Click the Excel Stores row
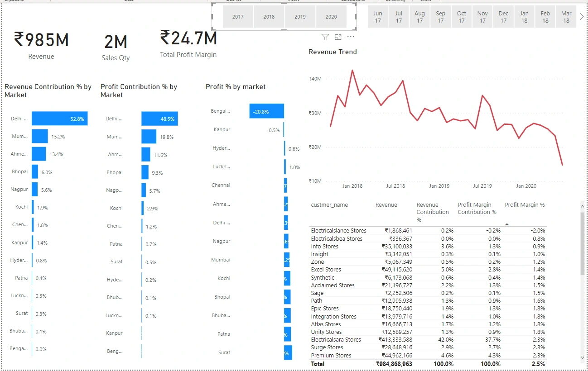Screen dimensions: 588x371 click(x=428, y=269)
